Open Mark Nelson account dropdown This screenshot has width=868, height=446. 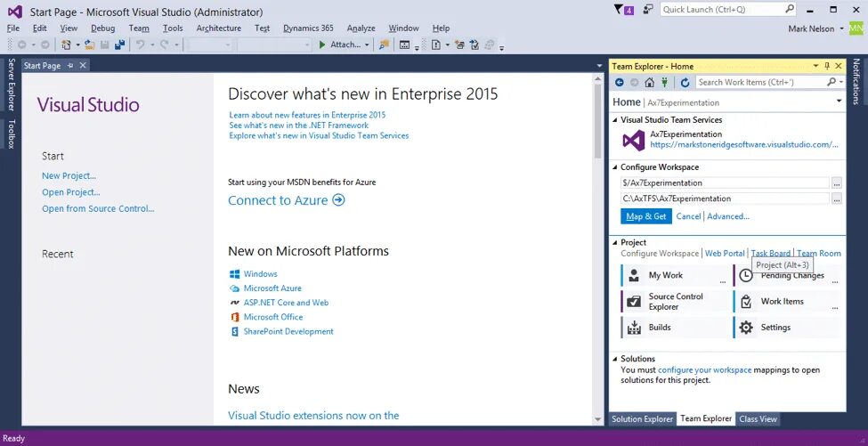842,28
